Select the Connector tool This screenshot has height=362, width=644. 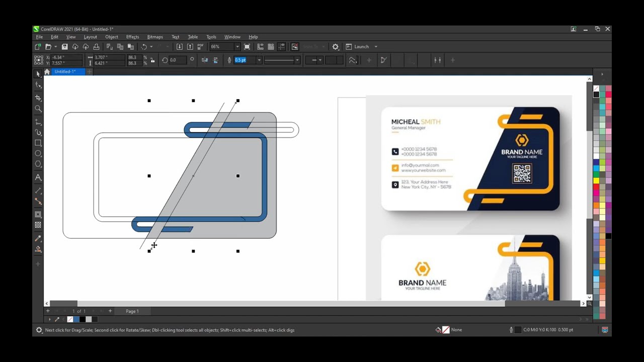[38, 201]
